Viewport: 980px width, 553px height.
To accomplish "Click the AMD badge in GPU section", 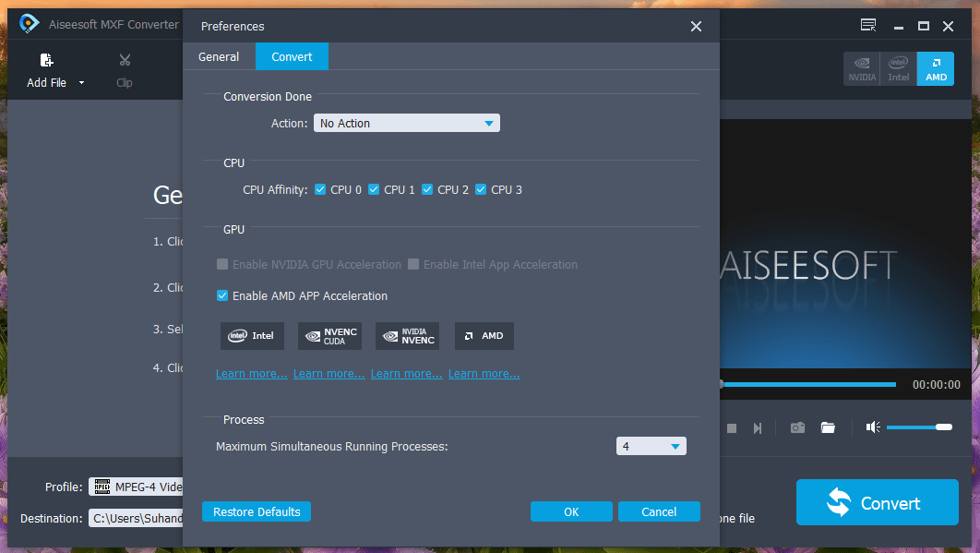I will click(x=484, y=336).
